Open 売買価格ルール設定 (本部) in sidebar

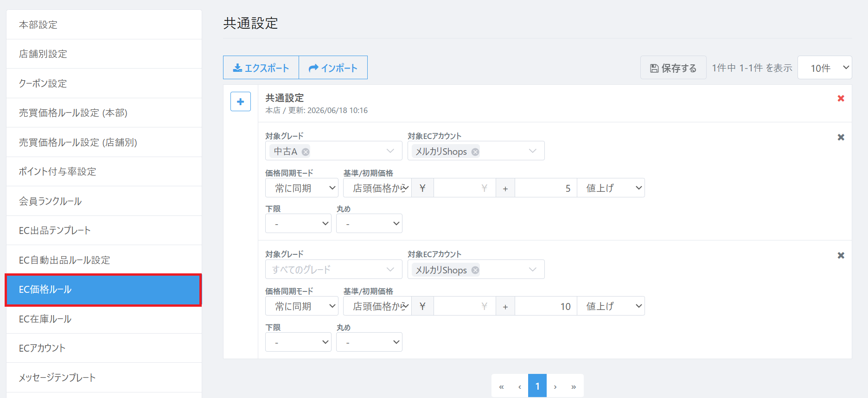[x=104, y=113]
